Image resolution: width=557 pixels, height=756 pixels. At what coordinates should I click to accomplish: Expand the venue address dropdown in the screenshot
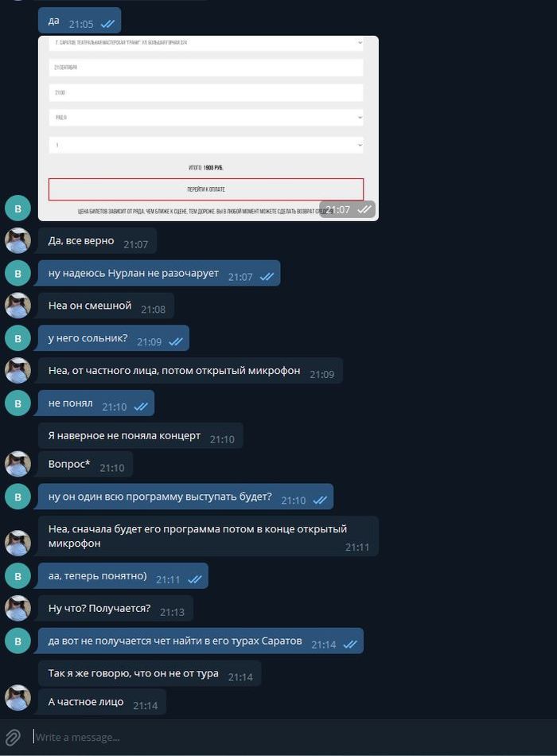click(x=206, y=42)
